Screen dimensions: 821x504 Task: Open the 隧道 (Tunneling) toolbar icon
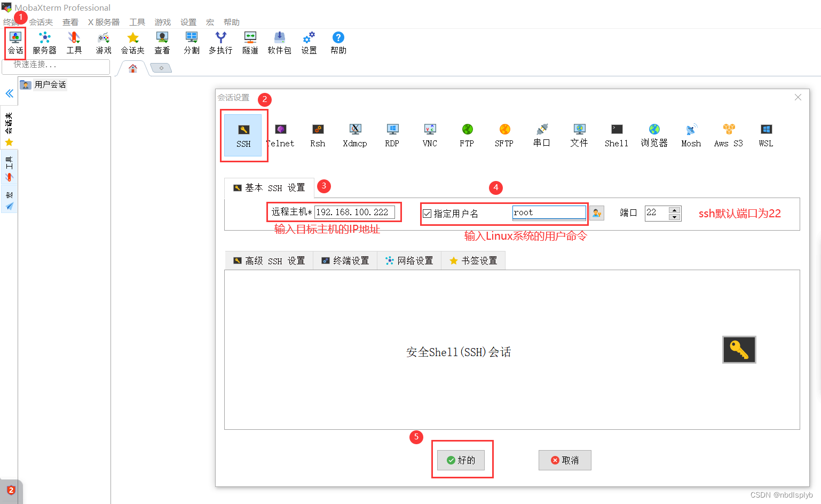click(250, 43)
